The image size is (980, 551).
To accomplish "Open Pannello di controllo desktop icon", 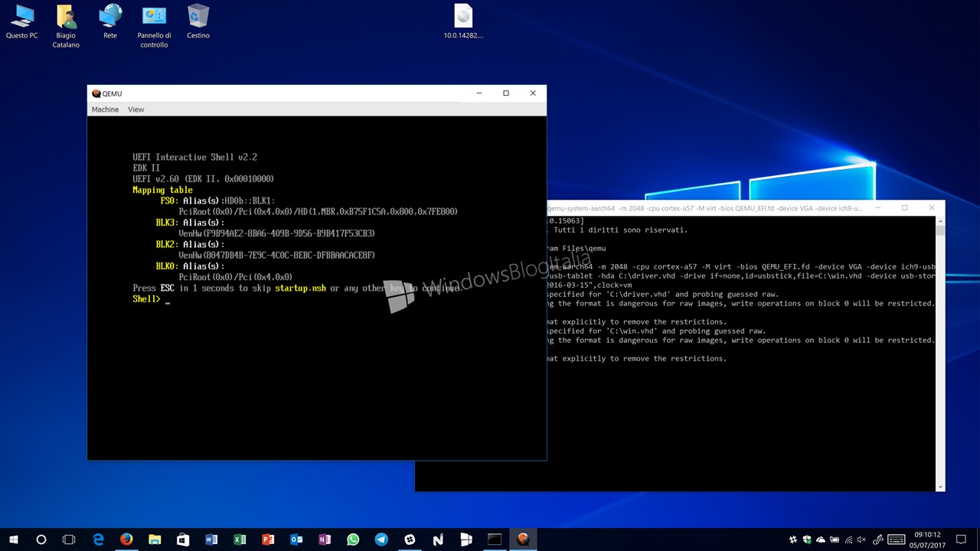I will [x=154, y=25].
